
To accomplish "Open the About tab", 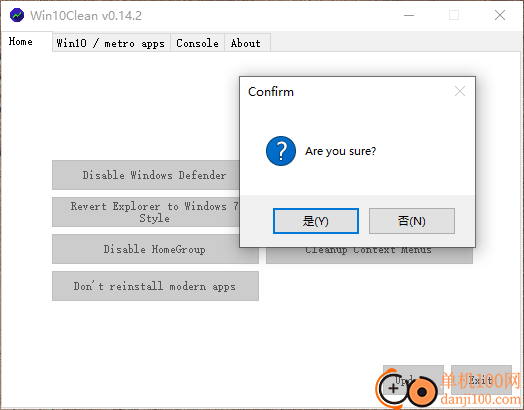I will coord(246,43).
